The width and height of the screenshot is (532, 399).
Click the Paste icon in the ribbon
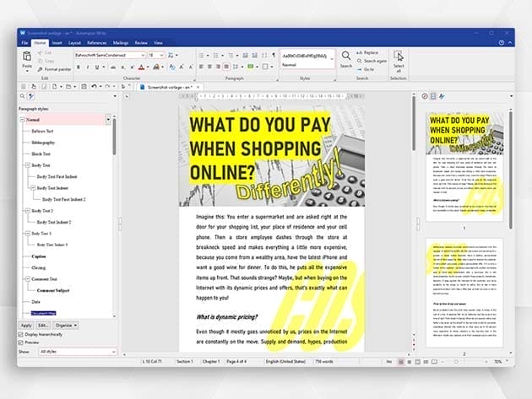[x=27, y=57]
